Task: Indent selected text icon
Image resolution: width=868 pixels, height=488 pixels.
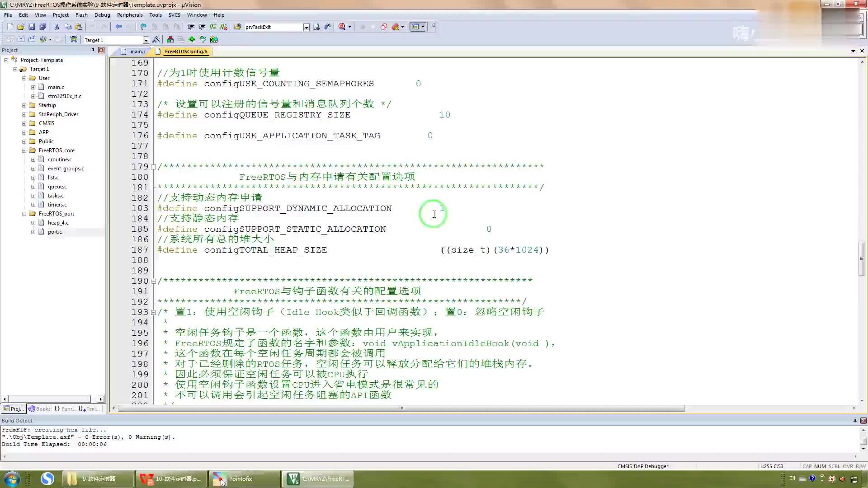Action: click(191, 27)
